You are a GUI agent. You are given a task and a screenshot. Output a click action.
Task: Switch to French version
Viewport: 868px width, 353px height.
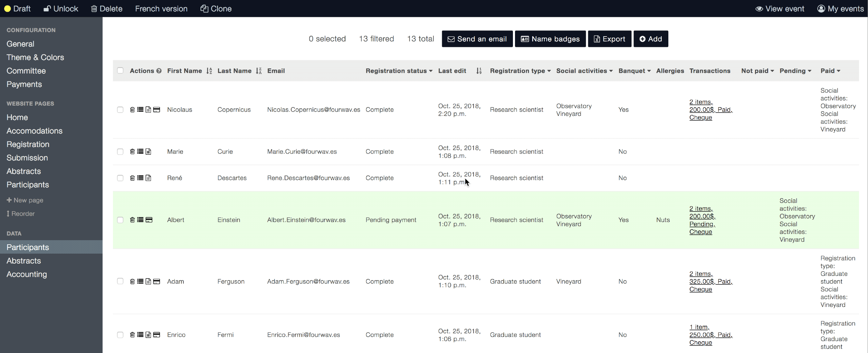point(161,9)
